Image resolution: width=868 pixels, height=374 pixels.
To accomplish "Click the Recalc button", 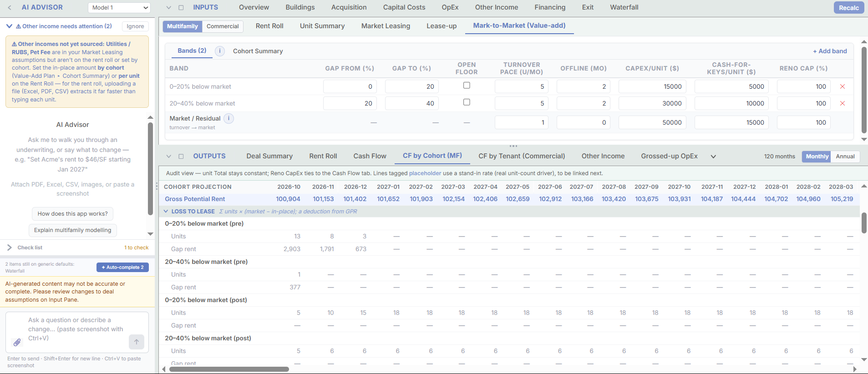I will [849, 8].
